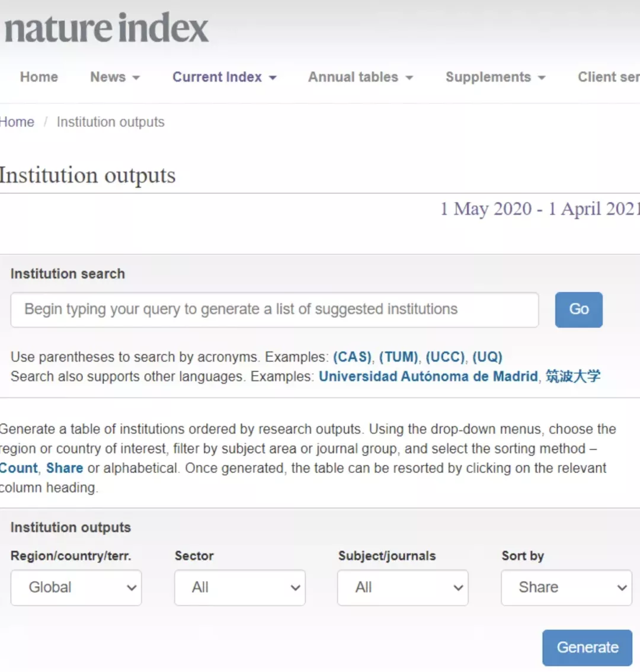Follow the Count definition link

coord(19,468)
